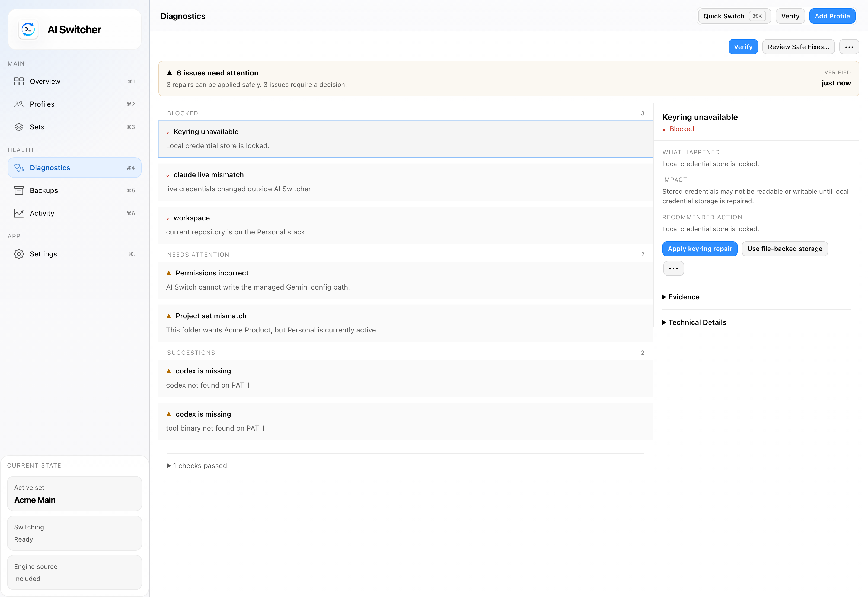The image size is (868, 597).
Task: Open the Overview page
Action: 74,82
